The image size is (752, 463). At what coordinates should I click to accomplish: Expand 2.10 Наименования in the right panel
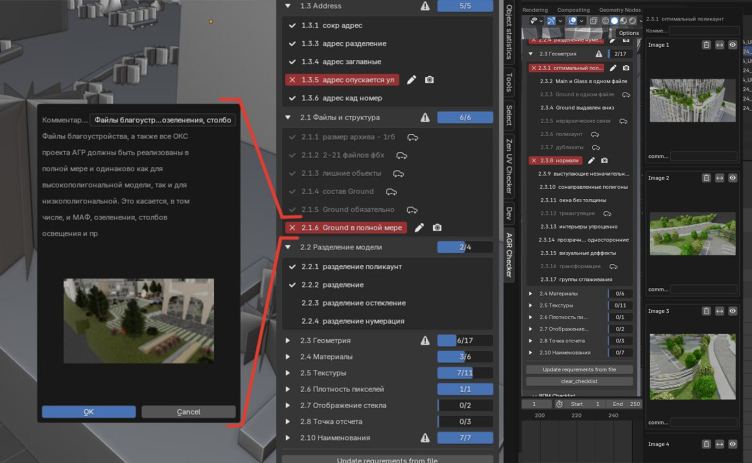pos(531,352)
